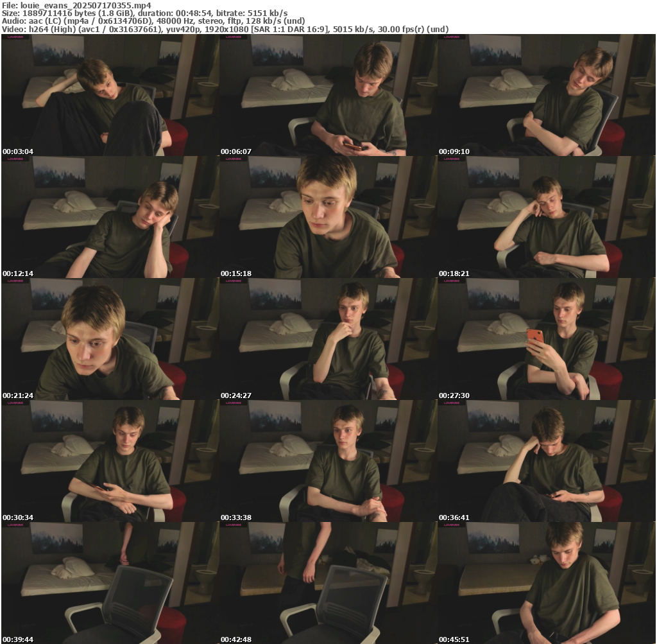Open the frame stamped 00:39:44
The image size is (657, 644).
110,583
